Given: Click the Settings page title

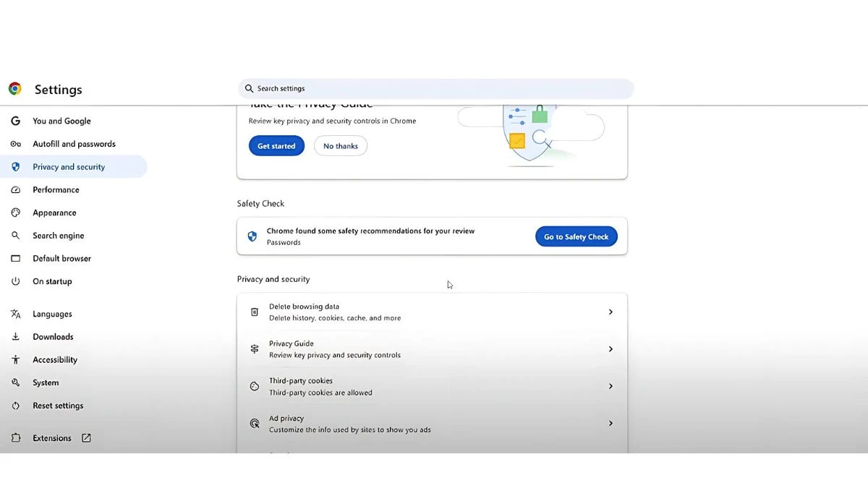Looking at the screenshot, I should pyautogui.click(x=59, y=90).
